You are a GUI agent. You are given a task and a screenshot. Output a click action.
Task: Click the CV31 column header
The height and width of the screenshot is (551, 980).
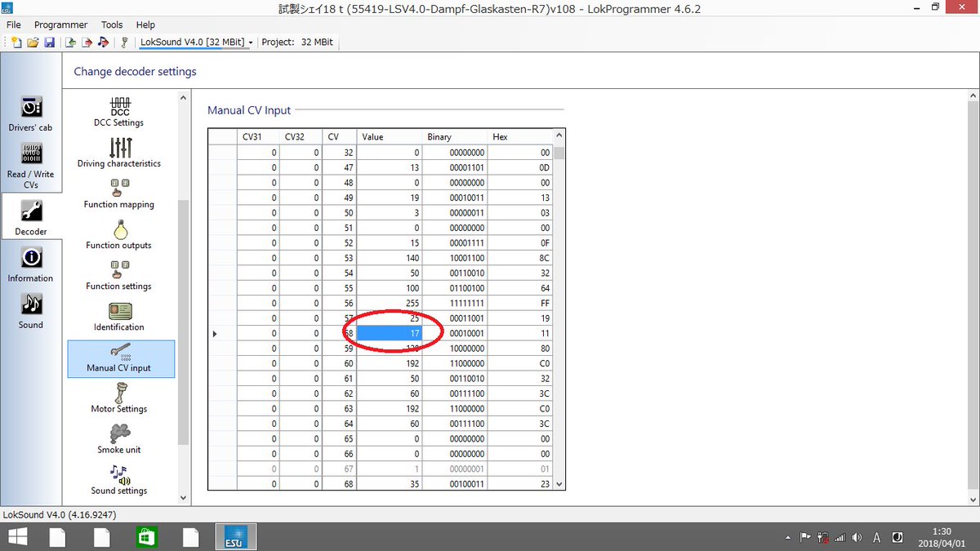click(258, 137)
